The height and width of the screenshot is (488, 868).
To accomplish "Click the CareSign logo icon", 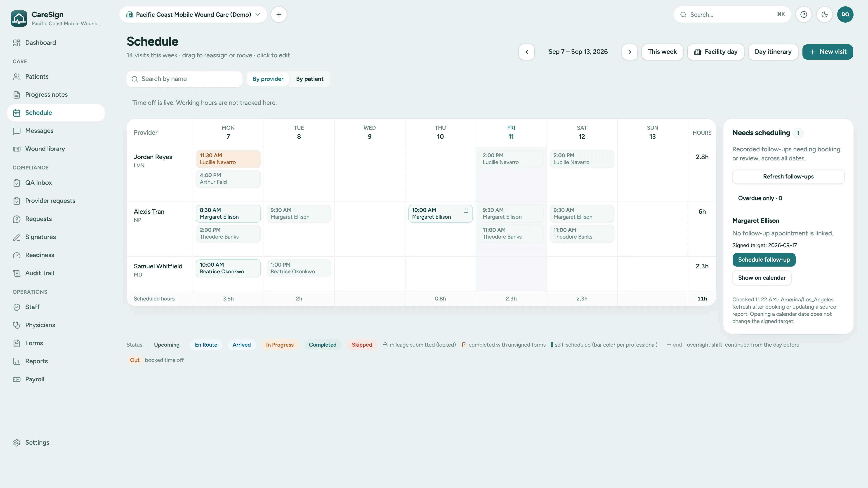I will pos(19,19).
